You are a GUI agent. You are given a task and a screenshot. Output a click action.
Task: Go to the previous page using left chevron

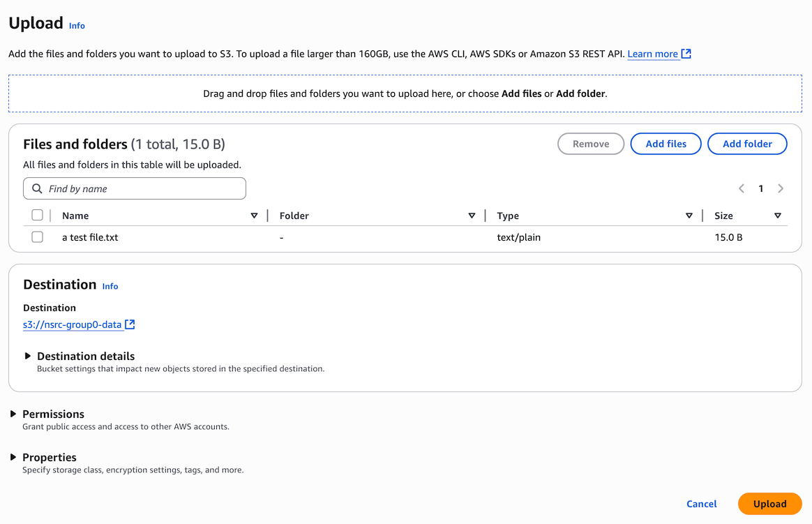(742, 188)
